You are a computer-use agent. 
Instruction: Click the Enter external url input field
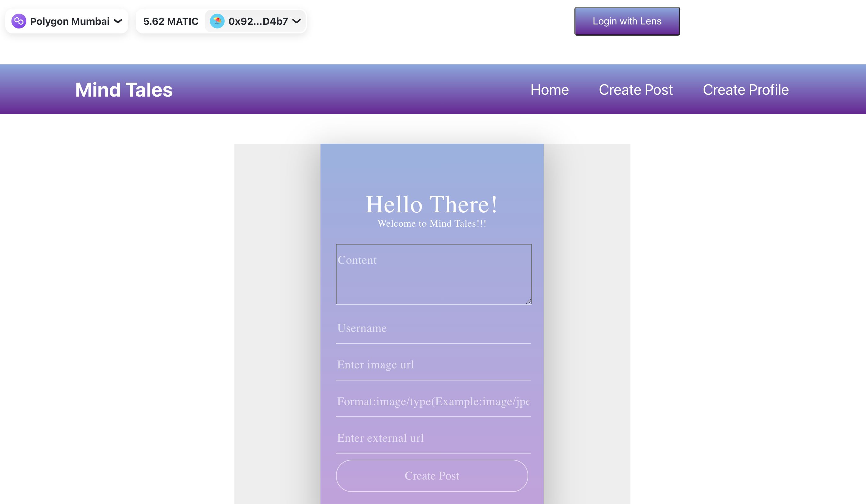tap(432, 438)
